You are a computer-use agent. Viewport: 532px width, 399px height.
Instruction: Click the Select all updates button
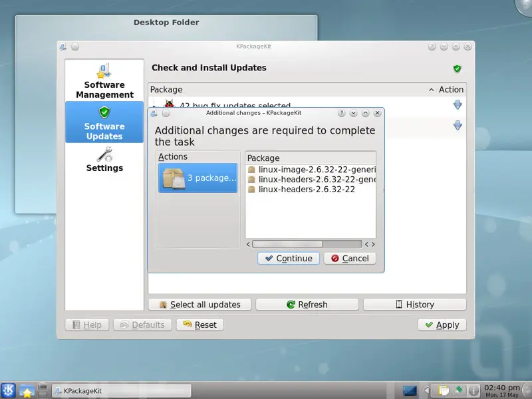click(x=199, y=305)
